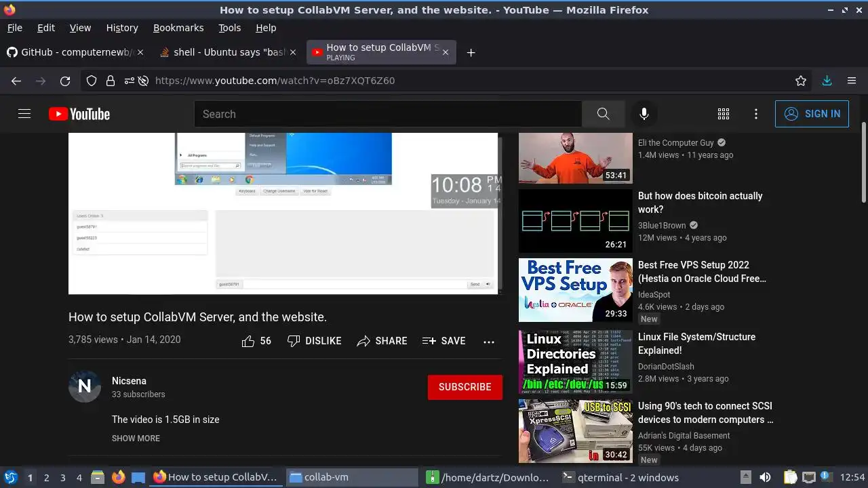Open the YouTube apps grid icon
Viewport: 868px width, 488px height.
pyautogui.click(x=724, y=114)
